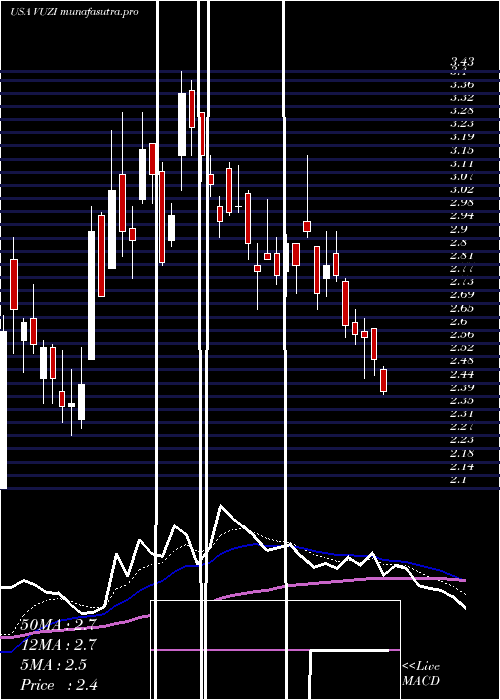This screenshot has height=700, width=500.
Task: Click the 2.23 price axis label
Action: (x=462, y=440)
